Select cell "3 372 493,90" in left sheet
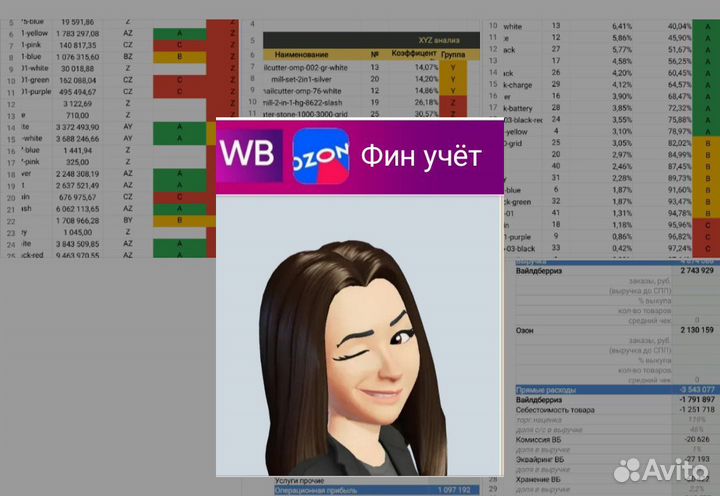Image resolution: width=720 pixels, height=496 pixels. click(x=78, y=127)
